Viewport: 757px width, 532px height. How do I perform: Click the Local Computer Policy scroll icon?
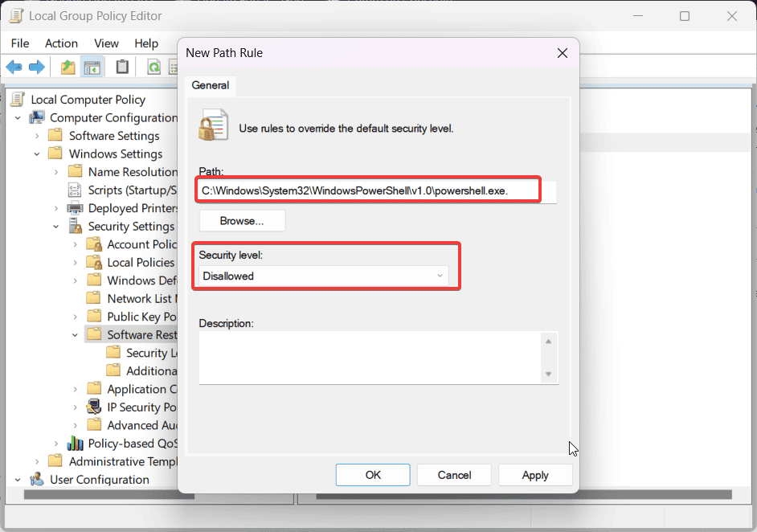click(18, 100)
